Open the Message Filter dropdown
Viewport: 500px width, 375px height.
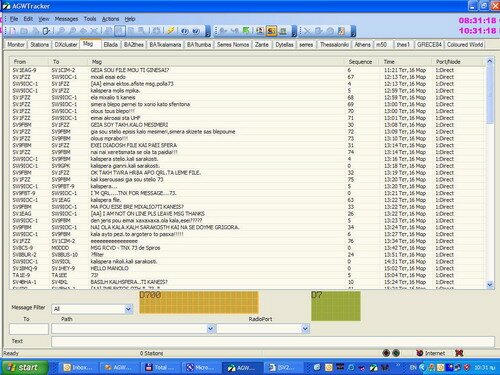(128, 309)
